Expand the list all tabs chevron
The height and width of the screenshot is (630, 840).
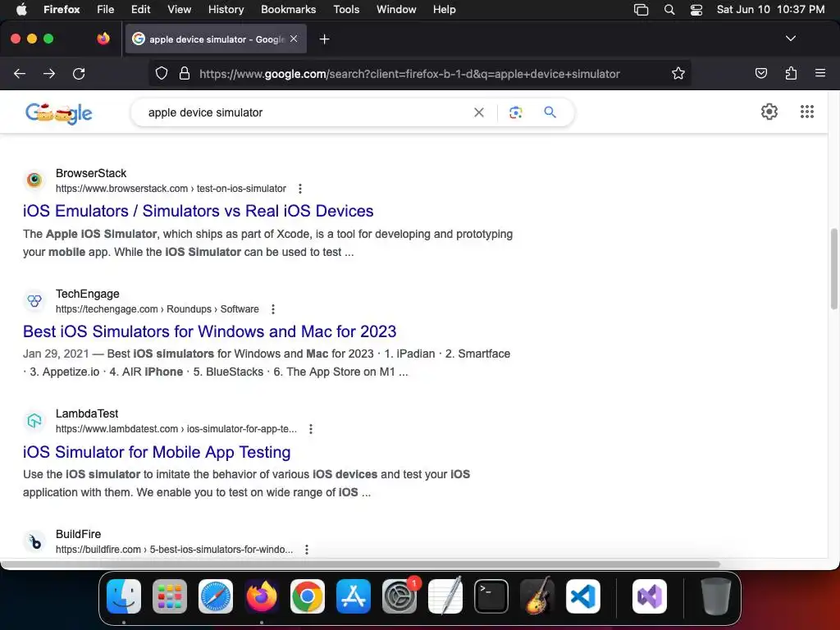click(x=790, y=39)
